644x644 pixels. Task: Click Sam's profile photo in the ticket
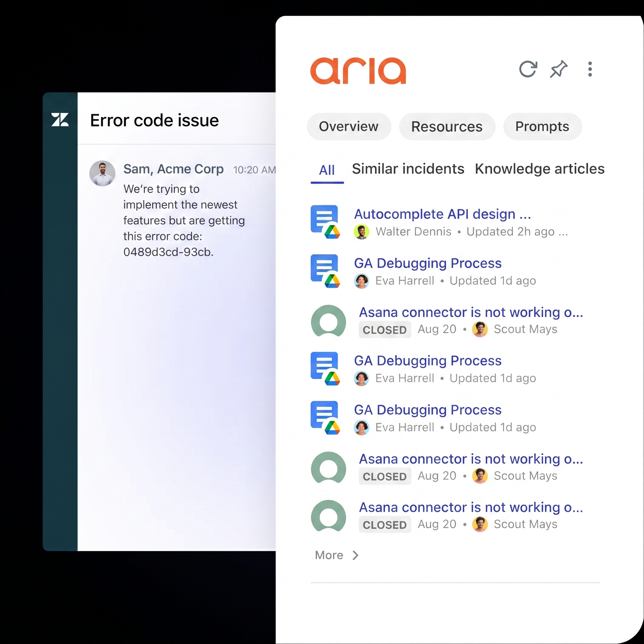[x=102, y=173]
